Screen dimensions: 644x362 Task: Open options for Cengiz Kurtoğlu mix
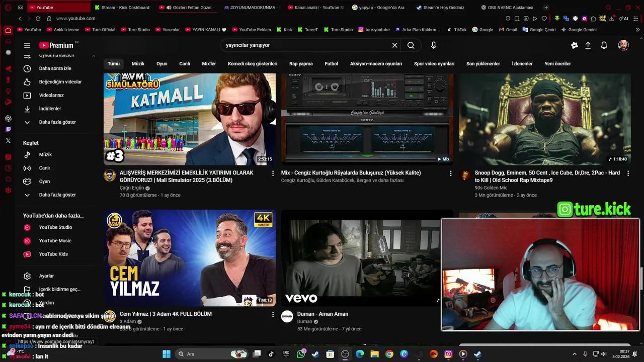(x=451, y=173)
